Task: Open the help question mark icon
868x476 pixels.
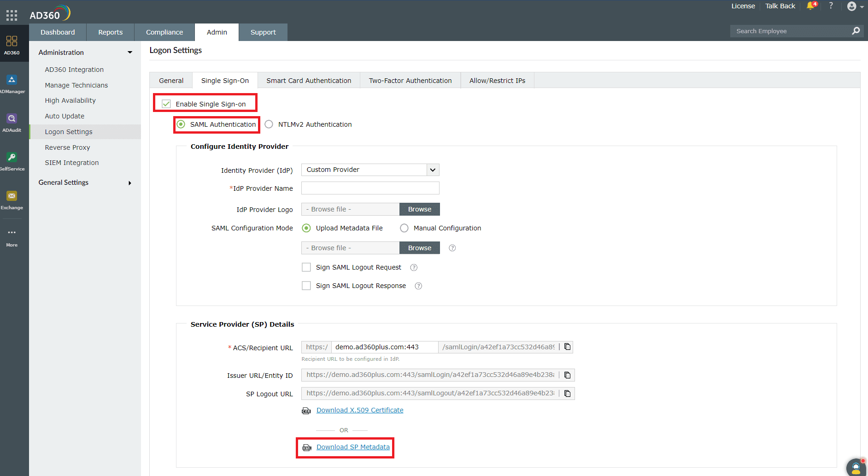Action: tap(831, 6)
